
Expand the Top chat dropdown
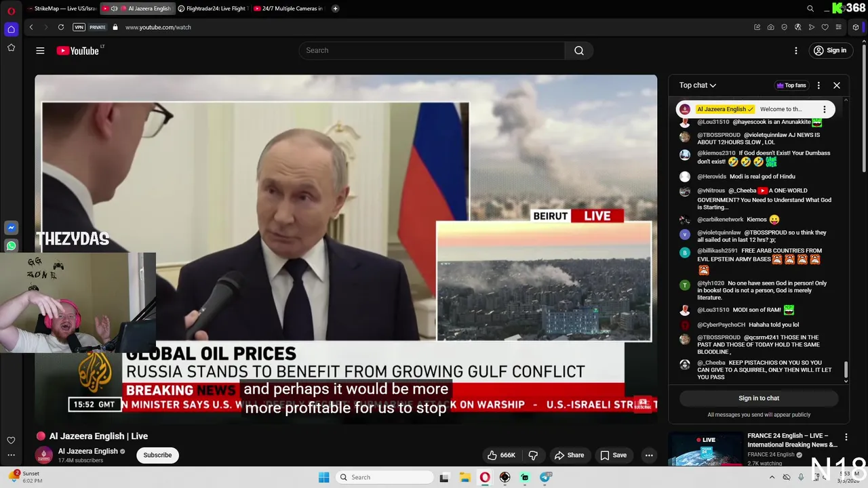698,85
